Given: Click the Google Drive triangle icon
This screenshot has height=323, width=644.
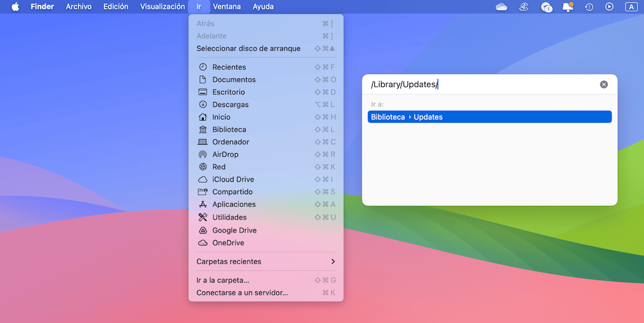Looking at the screenshot, I should coord(202,230).
